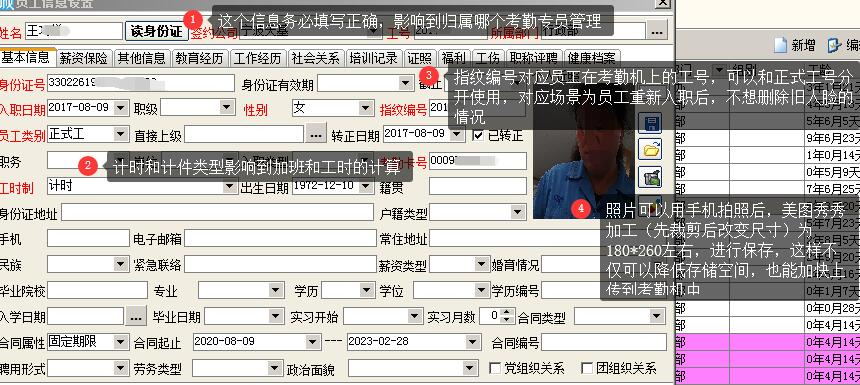Open the 其他信息 tab
This screenshot has width=860, height=385.
pos(142,58)
